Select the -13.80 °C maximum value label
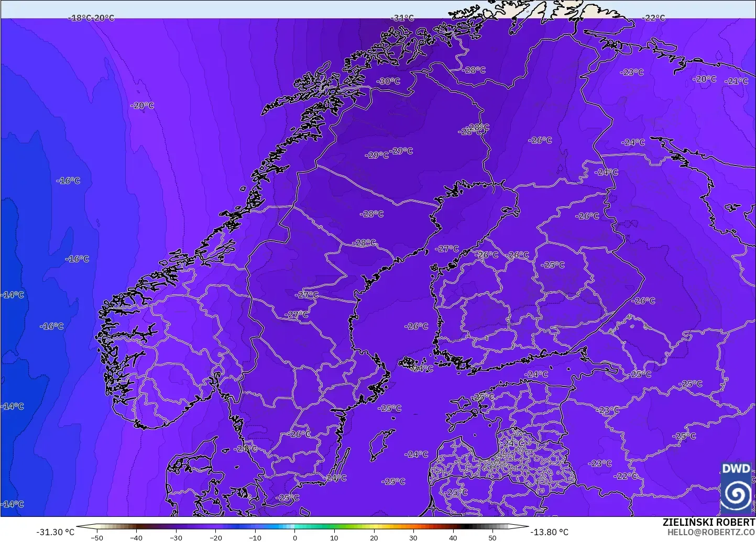The height and width of the screenshot is (542, 756). 549,532
